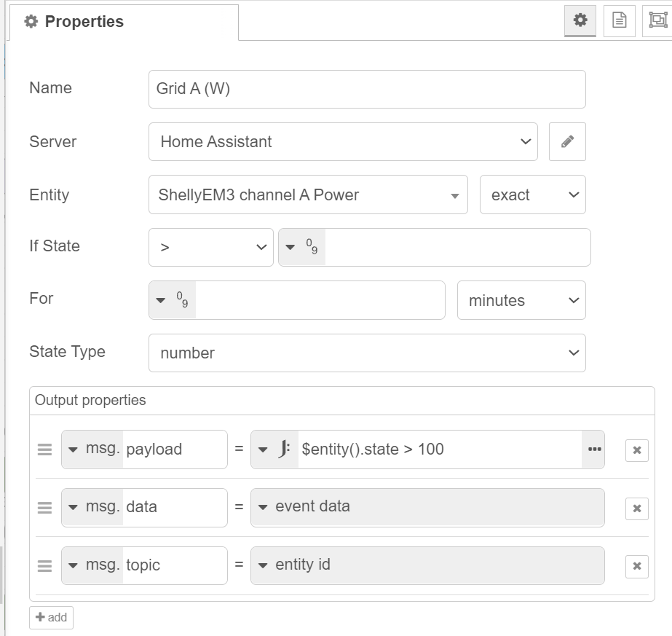The width and height of the screenshot is (672, 636).
Task: Expand the JSONata expression editor ellipsis
Action: (593, 449)
